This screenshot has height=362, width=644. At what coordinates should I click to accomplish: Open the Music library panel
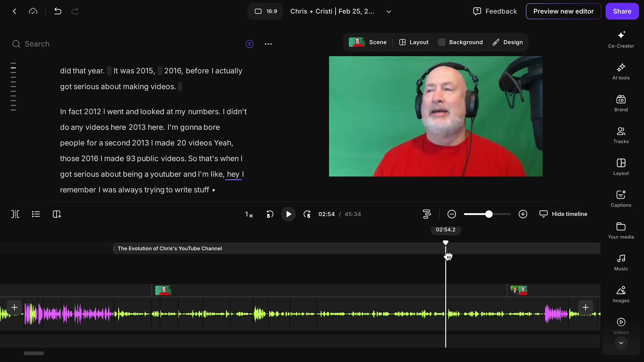[621, 262]
